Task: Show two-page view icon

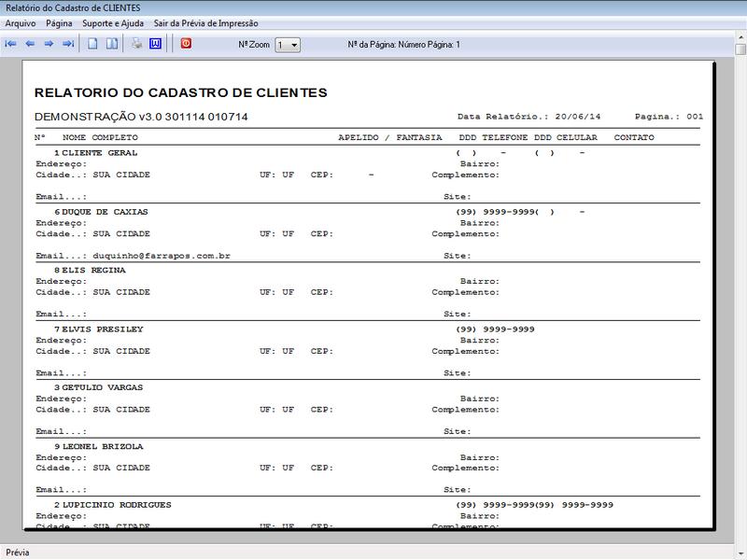Action: (x=111, y=44)
